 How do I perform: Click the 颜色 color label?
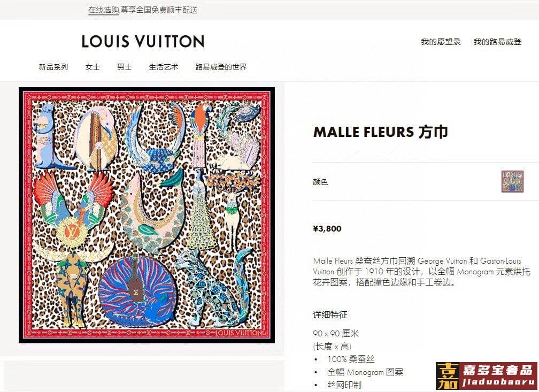(320, 181)
